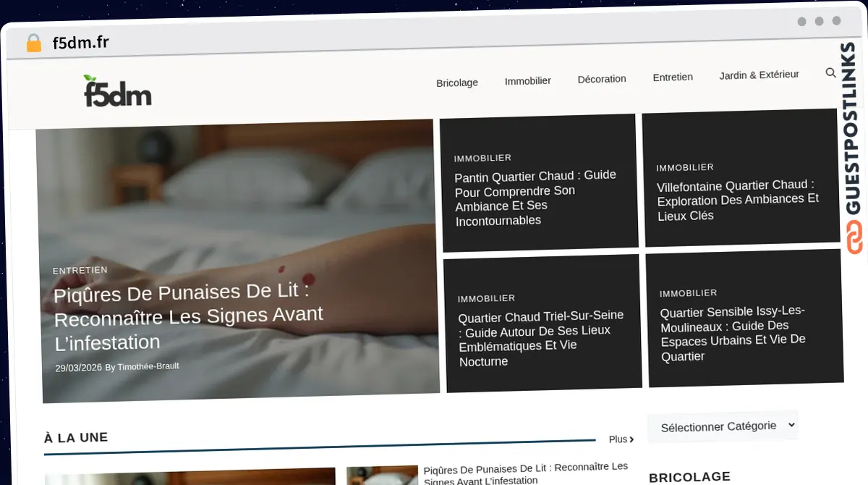
Task: Open featured Piqûres De Punaises De Lit headline
Action: point(188,317)
